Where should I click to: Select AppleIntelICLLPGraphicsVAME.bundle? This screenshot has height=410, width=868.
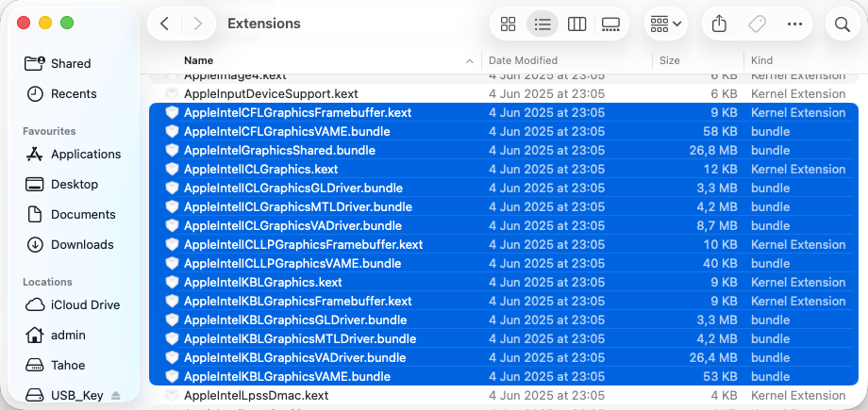point(504,263)
